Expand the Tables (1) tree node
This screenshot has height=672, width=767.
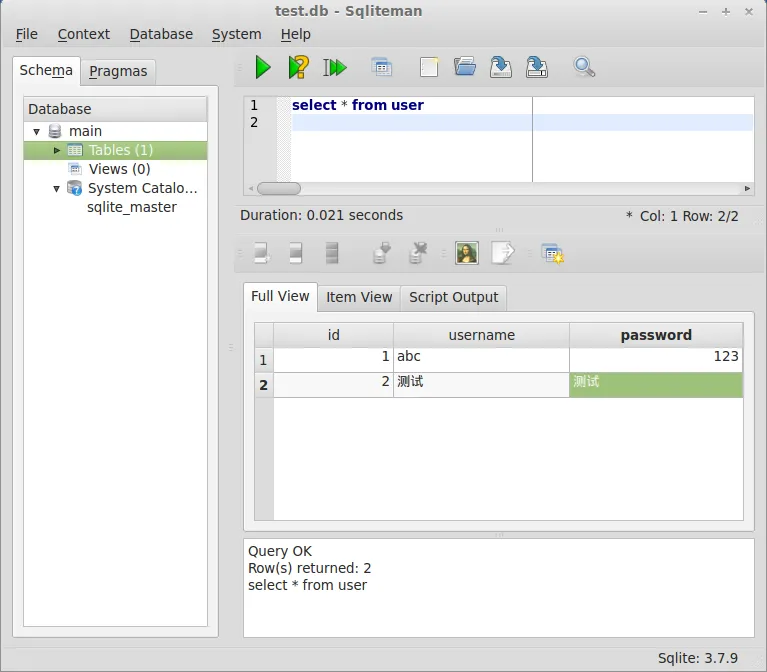point(57,150)
